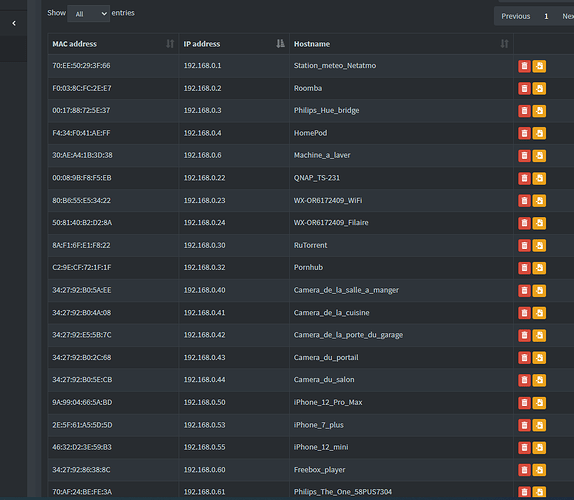This screenshot has height=500, width=574.
Task: Delete the Freebox_player entry
Action: pos(524,470)
